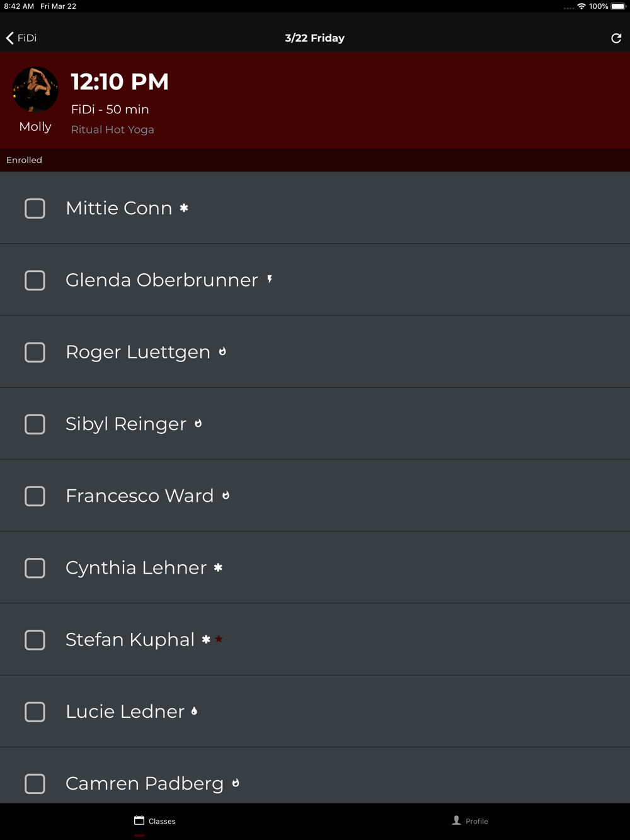Select the Lucie Ledner name row

(125, 712)
